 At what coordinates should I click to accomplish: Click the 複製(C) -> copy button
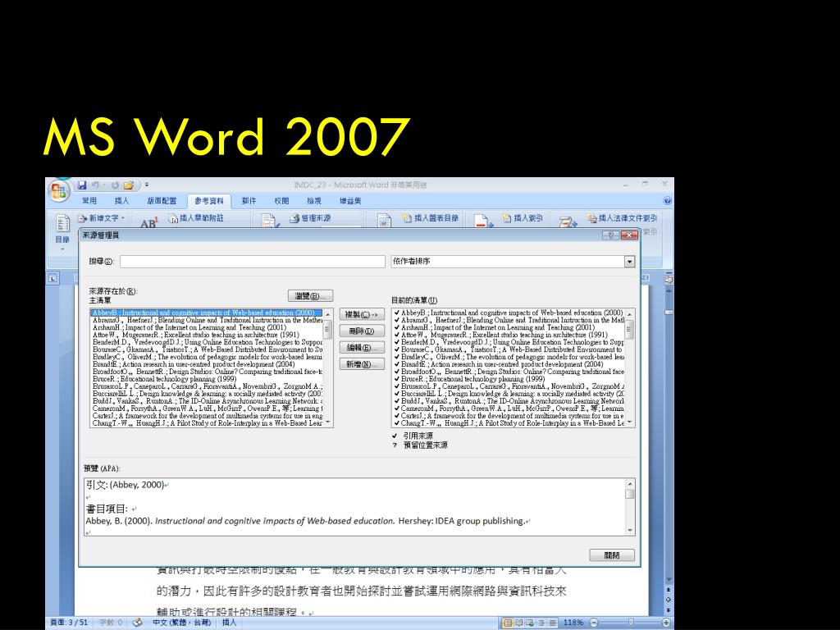pos(362,314)
